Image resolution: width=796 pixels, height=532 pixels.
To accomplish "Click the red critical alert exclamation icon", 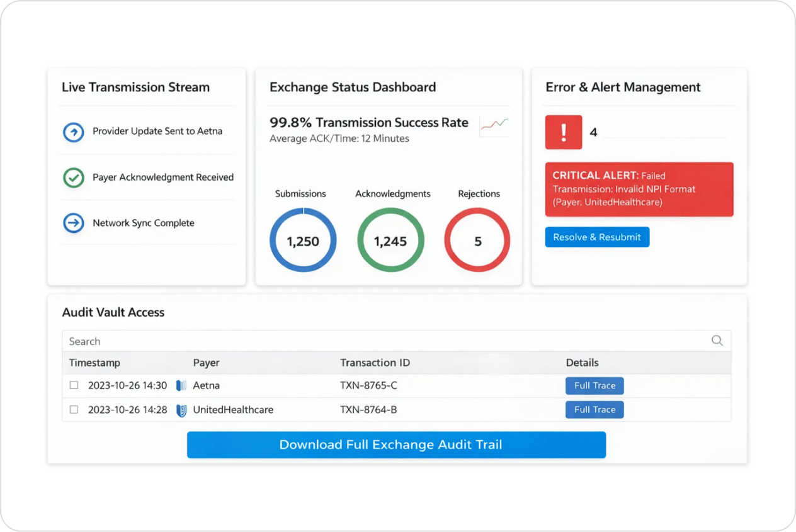I will (563, 132).
